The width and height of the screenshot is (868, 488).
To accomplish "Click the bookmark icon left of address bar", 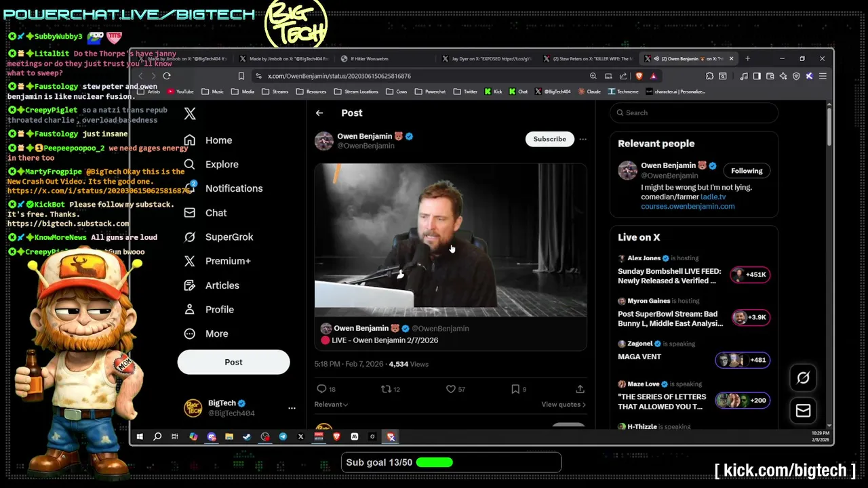I will pyautogui.click(x=241, y=76).
